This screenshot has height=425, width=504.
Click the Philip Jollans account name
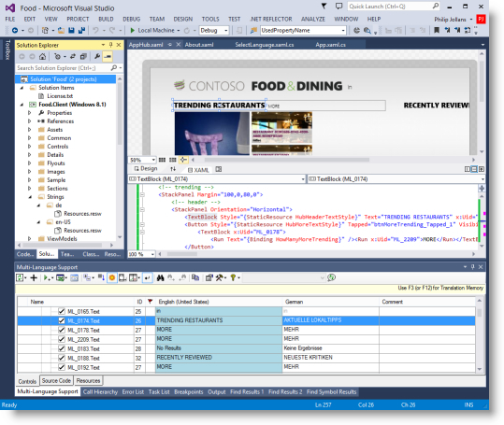click(x=450, y=20)
